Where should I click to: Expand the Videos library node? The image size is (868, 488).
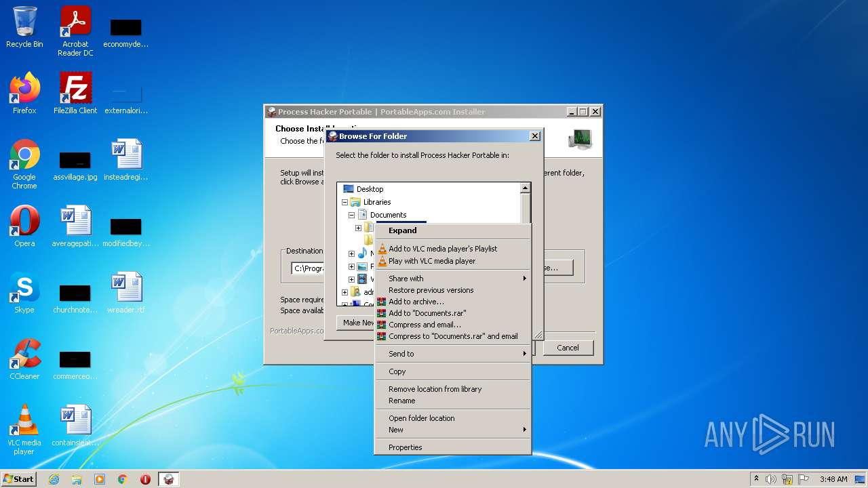[x=351, y=279]
